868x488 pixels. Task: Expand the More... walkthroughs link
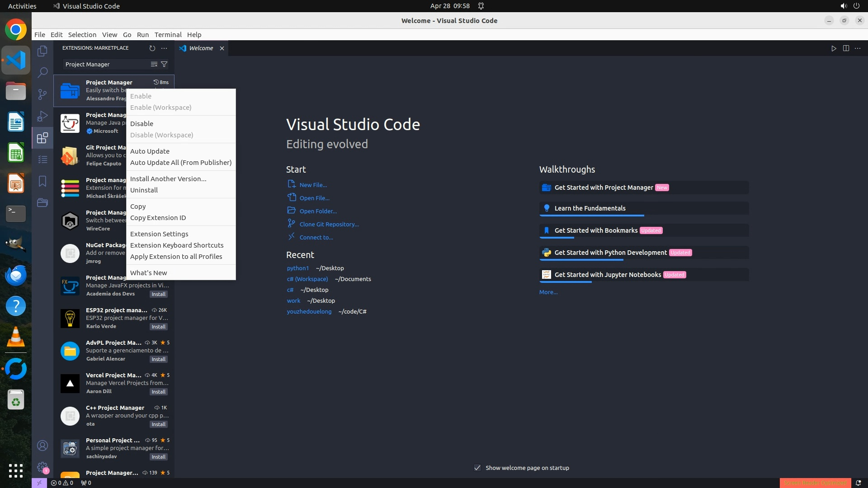[548, 292]
